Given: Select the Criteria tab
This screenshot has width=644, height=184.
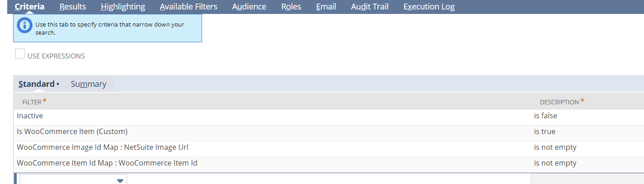Looking at the screenshot, I should click(29, 7).
